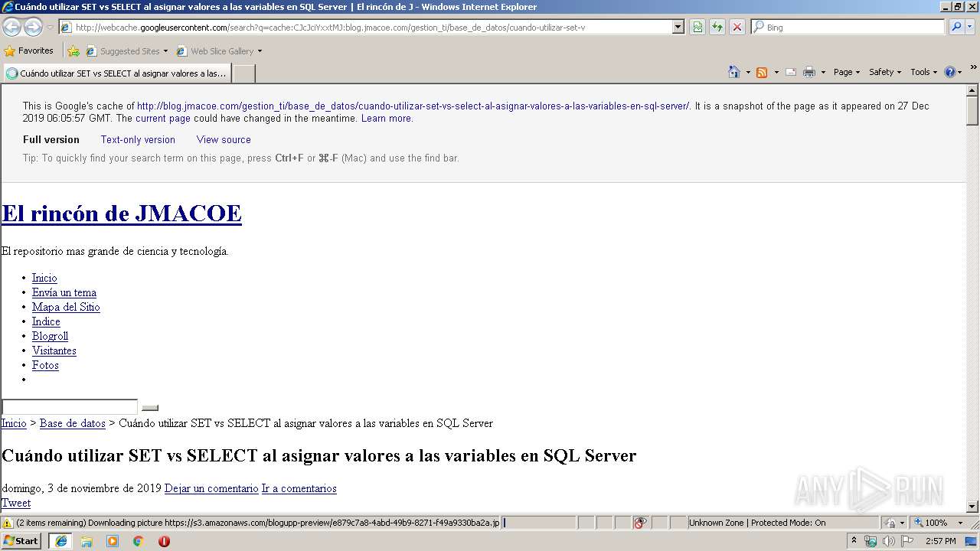
Task: Follow the 'current page' link
Action: pos(162,119)
